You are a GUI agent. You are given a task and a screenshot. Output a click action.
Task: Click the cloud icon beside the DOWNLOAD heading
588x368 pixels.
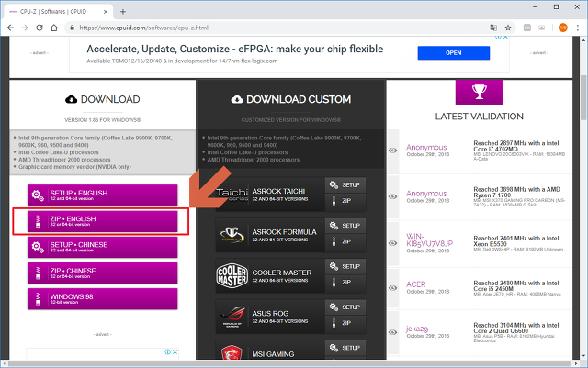tap(72, 99)
